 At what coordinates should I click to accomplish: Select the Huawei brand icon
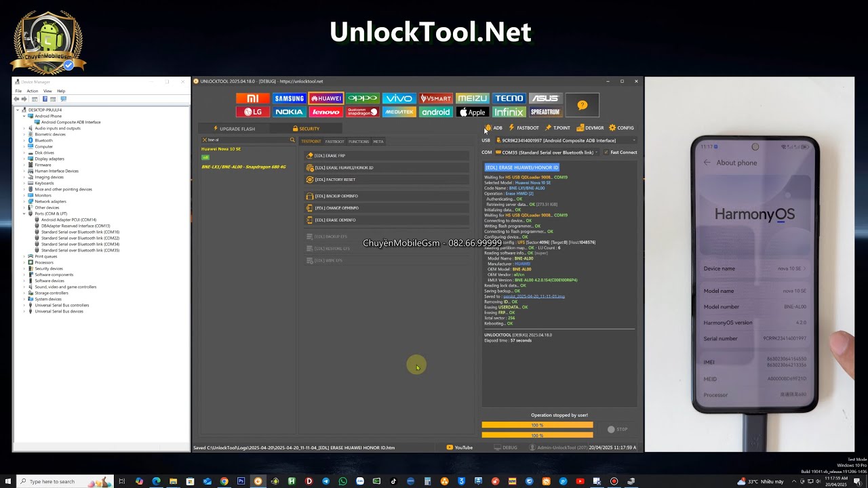[x=326, y=98]
